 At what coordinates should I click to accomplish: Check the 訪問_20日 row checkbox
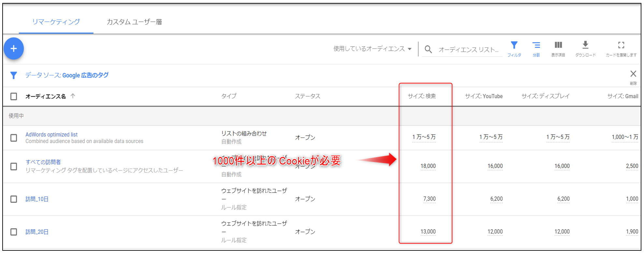point(14,232)
